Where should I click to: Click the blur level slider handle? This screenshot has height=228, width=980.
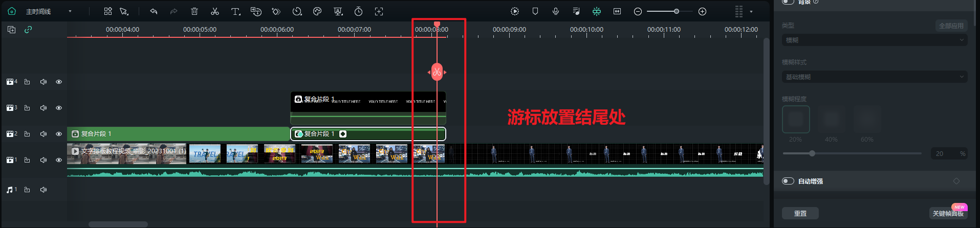click(812, 153)
